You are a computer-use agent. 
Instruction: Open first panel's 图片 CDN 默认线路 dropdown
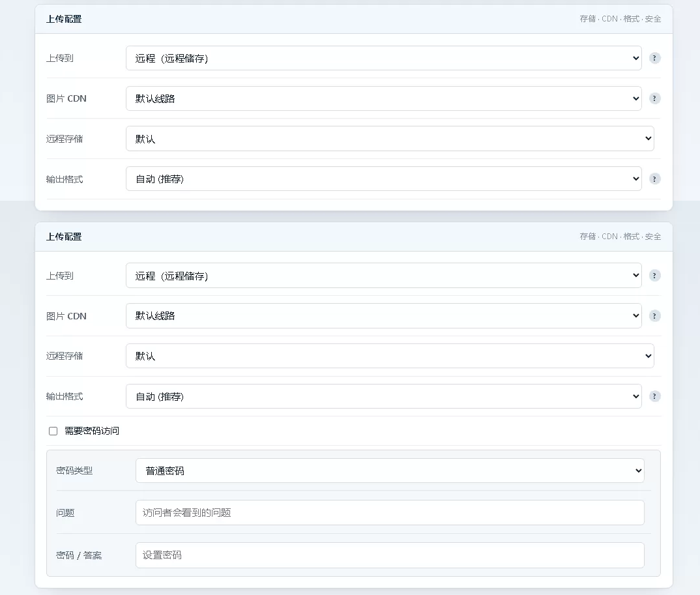pos(383,98)
